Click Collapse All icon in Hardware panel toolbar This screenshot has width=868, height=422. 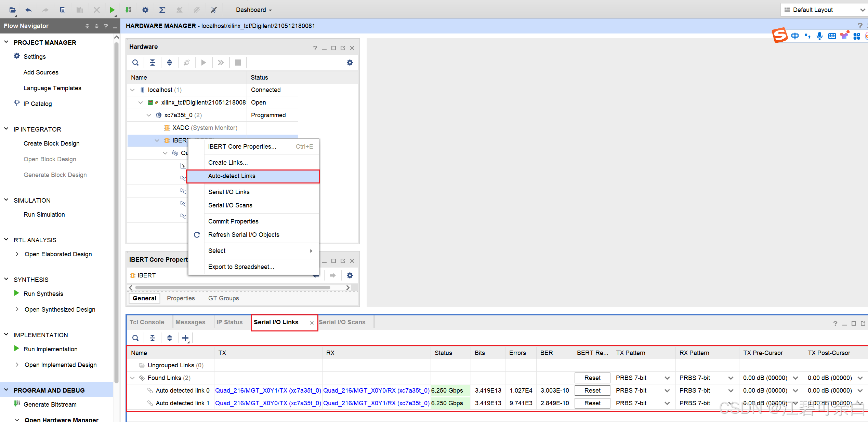[153, 63]
